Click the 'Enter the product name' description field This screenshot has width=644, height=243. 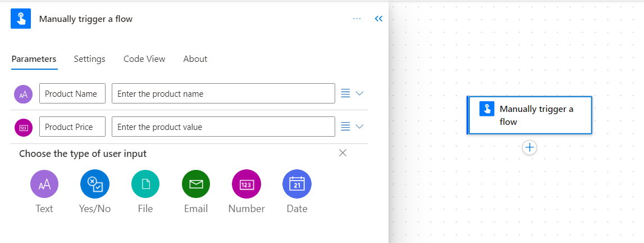(223, 93)
